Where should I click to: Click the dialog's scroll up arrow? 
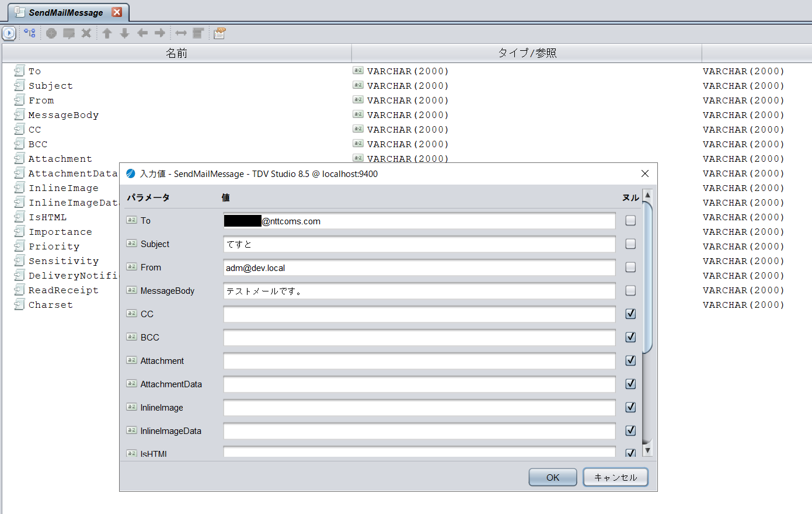coord(647,195)
